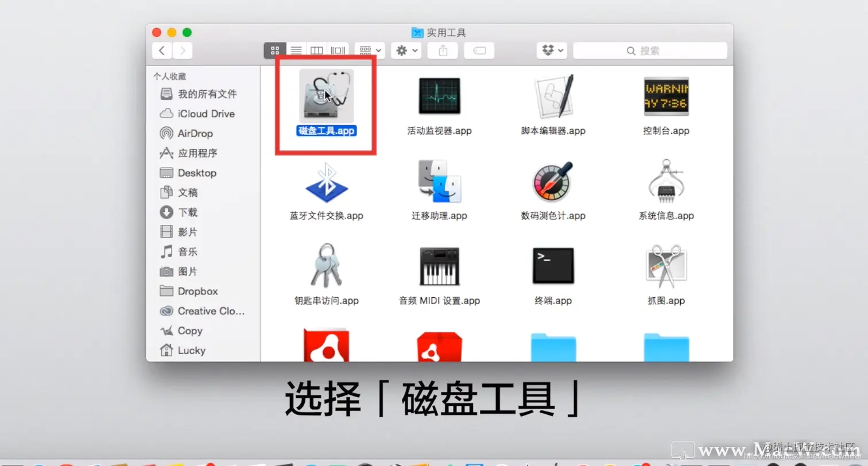Open 音频 MIDI 设置.app
The height and width of the screenshot is (466, 868).
click(439, 265)
